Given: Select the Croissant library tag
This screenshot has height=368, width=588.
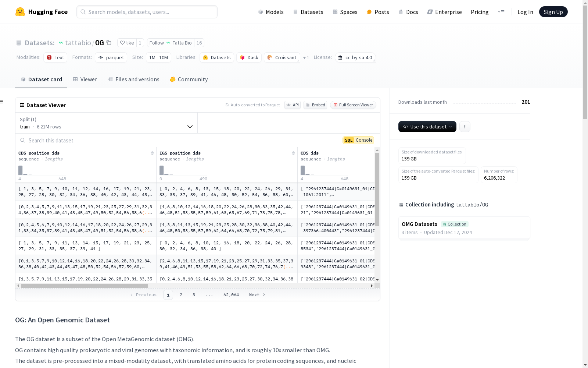Looking at the screenshot, I should point(282,57).
